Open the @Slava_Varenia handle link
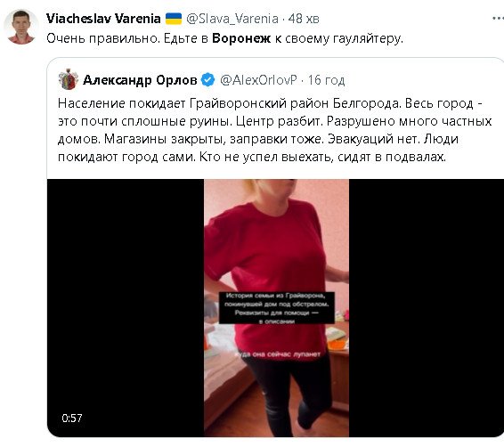The image size is (504, 447). 232,19
